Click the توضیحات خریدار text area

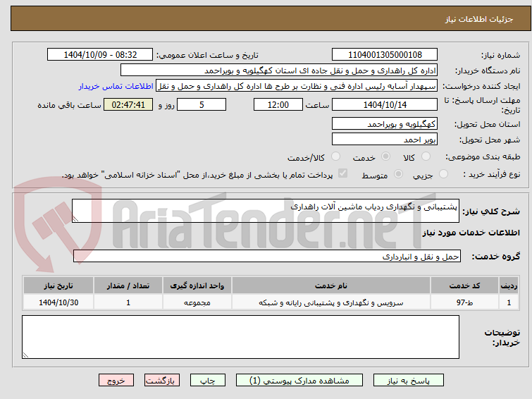coord(240,337)
